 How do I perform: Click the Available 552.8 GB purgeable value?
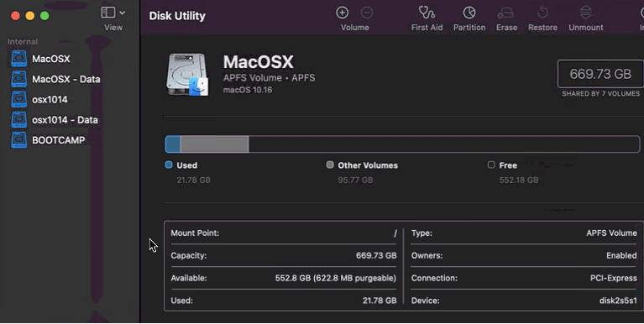tap(336, 278)
